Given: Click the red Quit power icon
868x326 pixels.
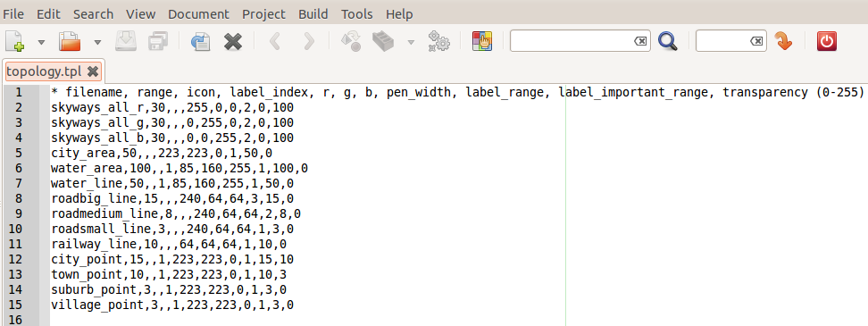Looking at the screenshot, I should pos(827,41).
